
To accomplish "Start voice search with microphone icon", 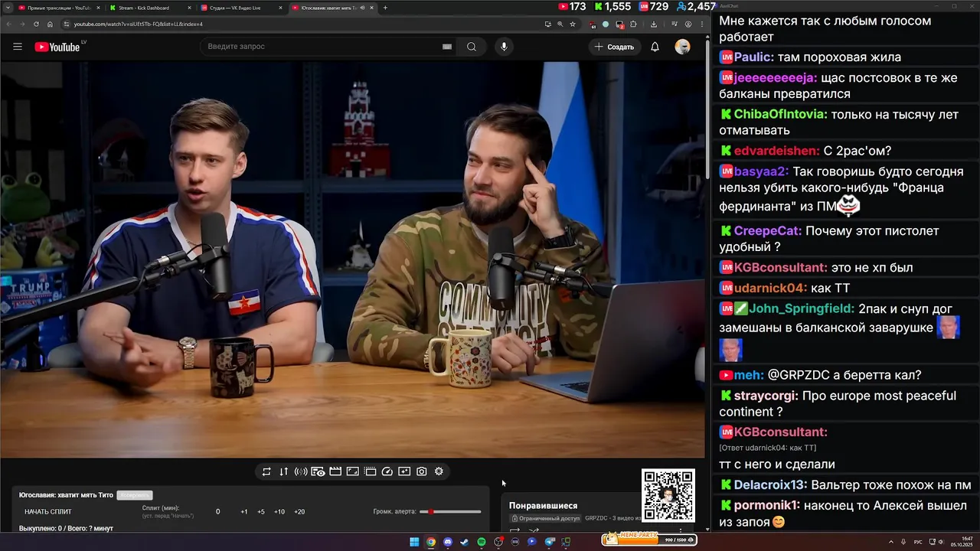I will coord(504,47).
